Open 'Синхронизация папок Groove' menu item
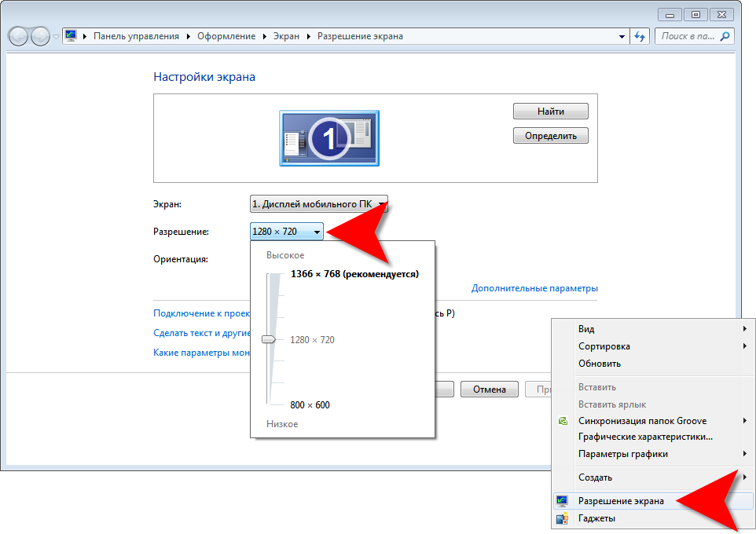Screen dimensions: 756x534 pos(653,421)
